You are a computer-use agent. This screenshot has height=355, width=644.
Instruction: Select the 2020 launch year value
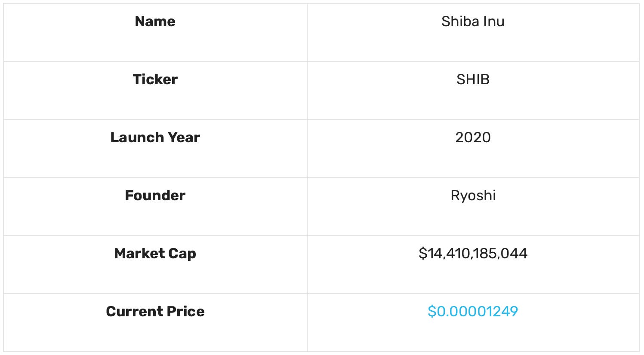(473, 137)
